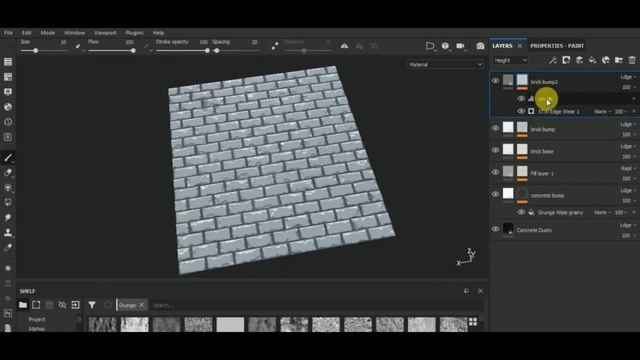Toggle visibility of brick bump layer
640x360 pixels.
pos(496,128)
